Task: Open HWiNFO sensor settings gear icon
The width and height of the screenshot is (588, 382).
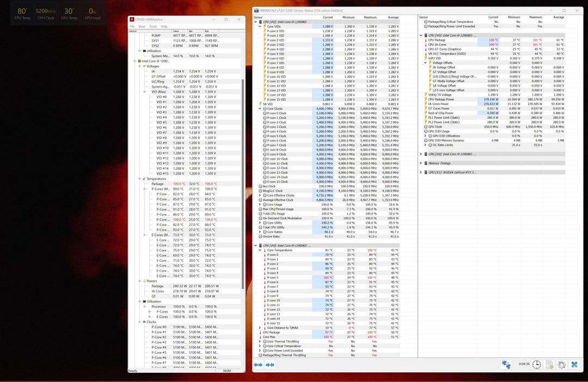Action: [x=561, y=365]
